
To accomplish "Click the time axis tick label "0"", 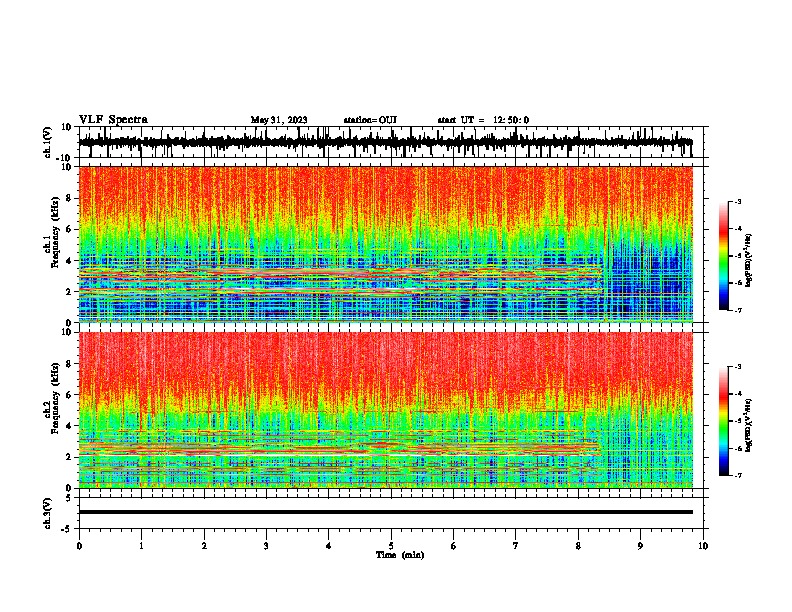I will (79, 546).
